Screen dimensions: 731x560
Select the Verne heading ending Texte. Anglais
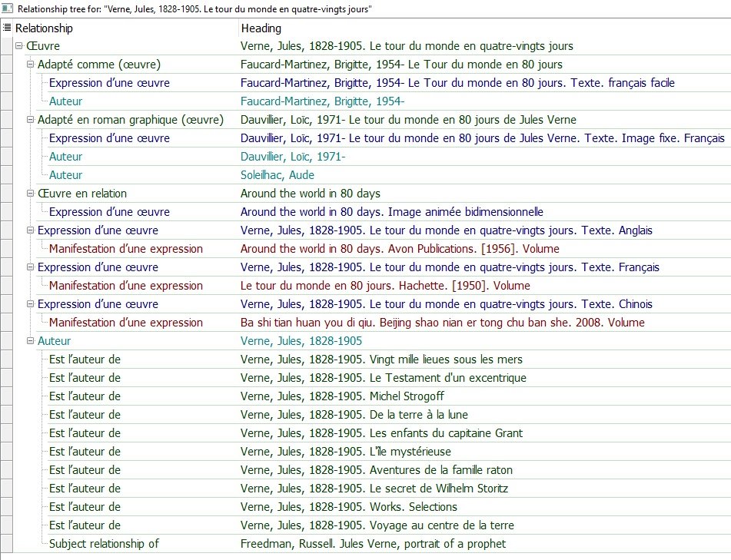[446, 230]
